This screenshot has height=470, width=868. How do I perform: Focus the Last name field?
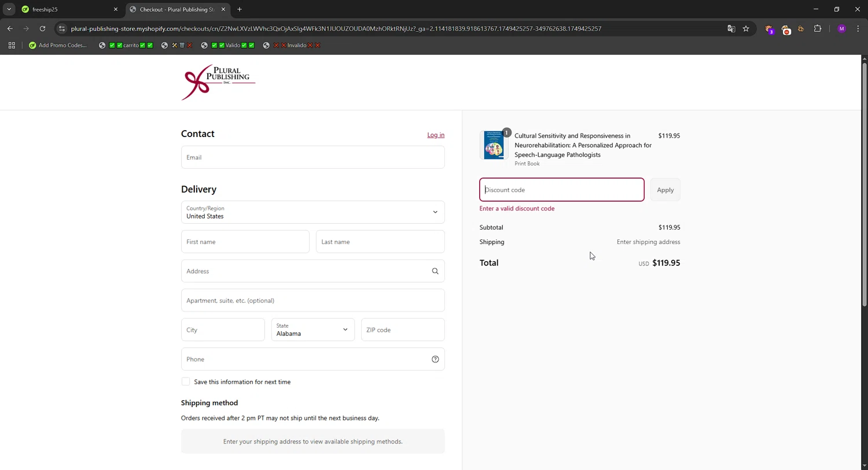point(380,242)
